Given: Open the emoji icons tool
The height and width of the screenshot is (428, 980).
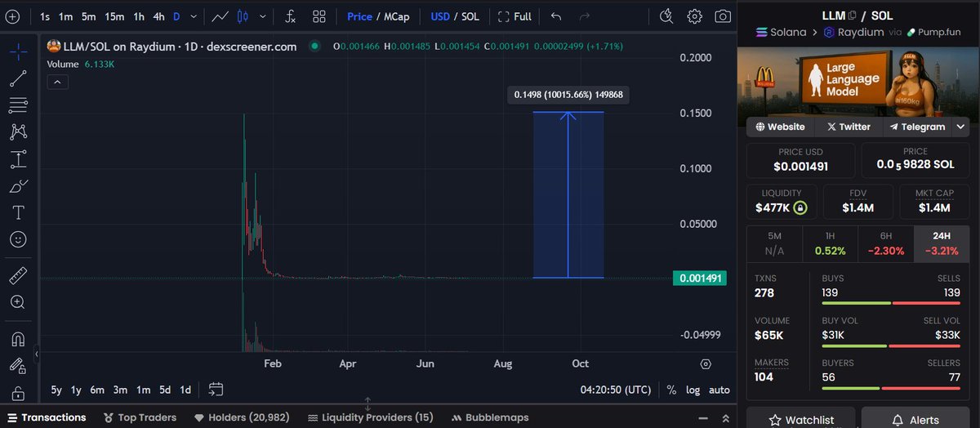Looking at the screenshot, I should pyautogui.click(x=18, y=239).
